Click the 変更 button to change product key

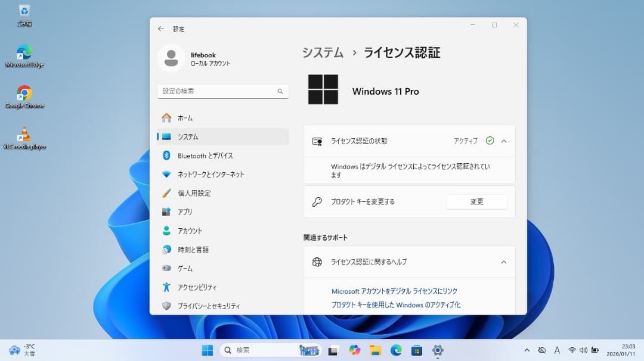point(476,201)
